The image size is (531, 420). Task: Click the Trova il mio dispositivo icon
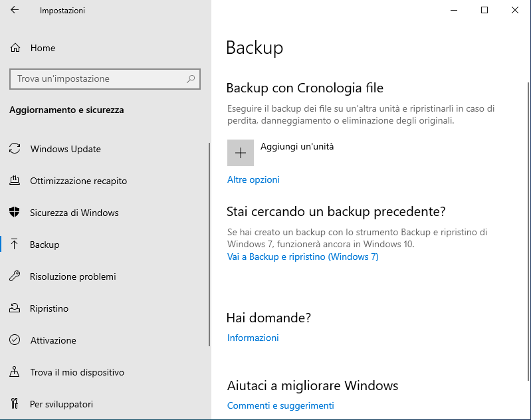point(15,372)
